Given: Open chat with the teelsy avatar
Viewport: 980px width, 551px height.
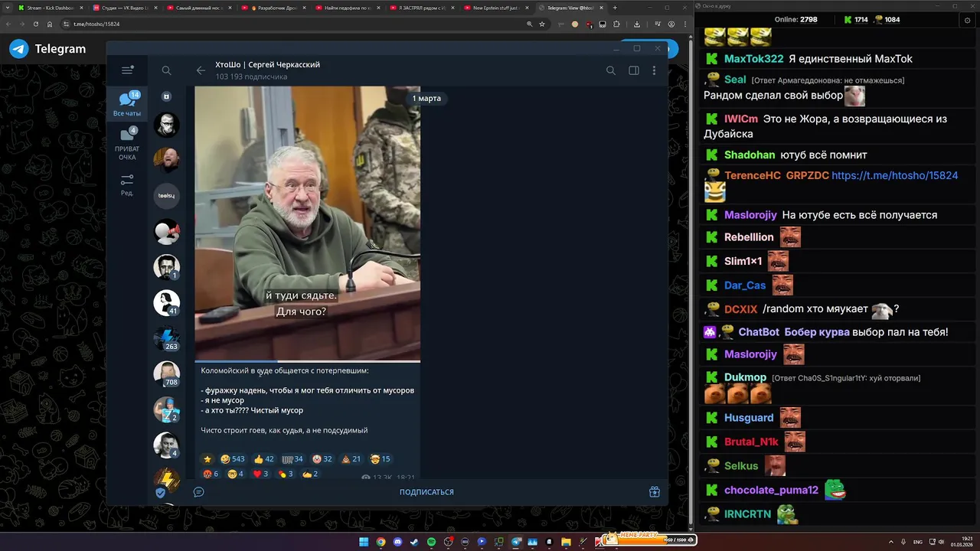Looking at the screenshot, I should [x=166, y=196].
